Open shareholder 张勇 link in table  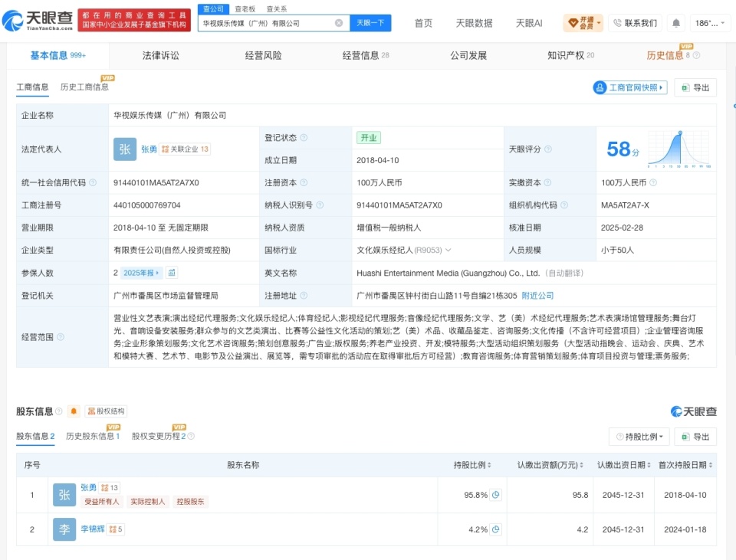(x=88, y=488)
